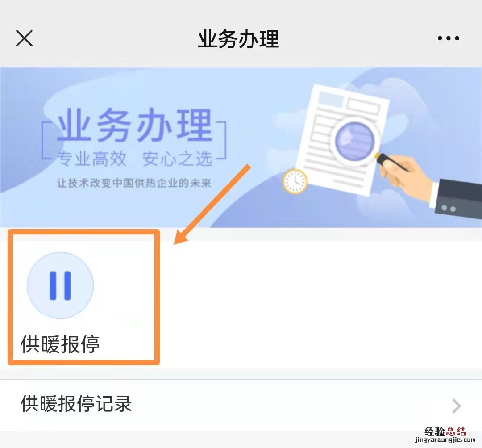Click the large 业务办理 banner heading
Viewport: 482px width, 448px height.
coord(135,125)
